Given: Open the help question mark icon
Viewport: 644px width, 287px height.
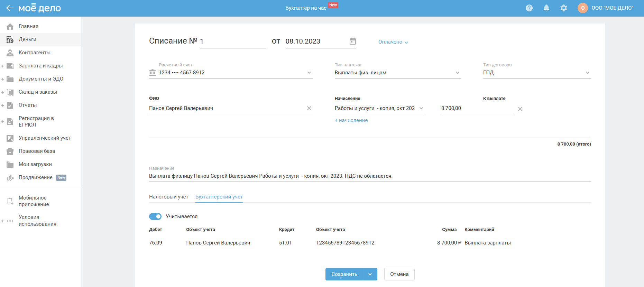Looking at the screenshot, I should click(x=529, y=8).
